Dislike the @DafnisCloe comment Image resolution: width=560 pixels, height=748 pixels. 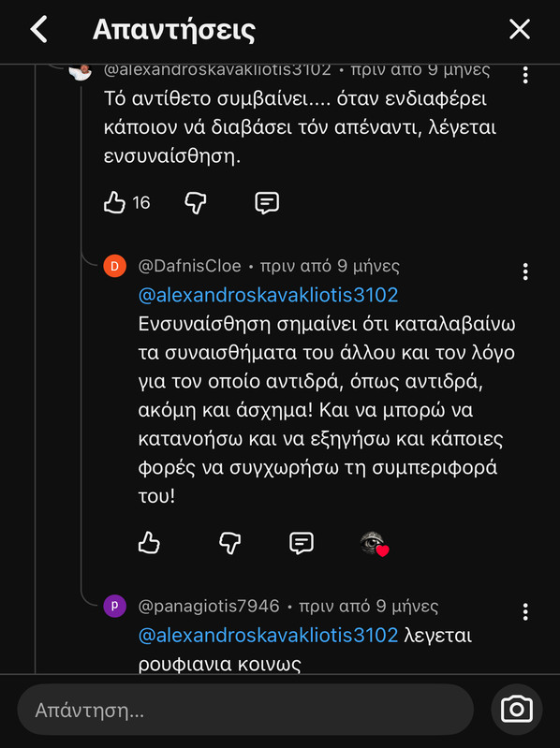pos(230,543)
